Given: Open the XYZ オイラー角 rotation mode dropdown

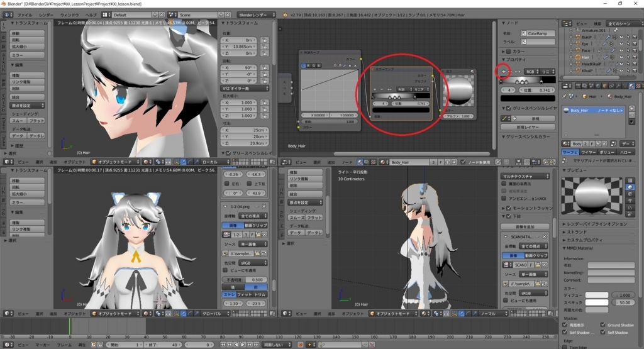Looking at the screenshot, I should (245, 88).
